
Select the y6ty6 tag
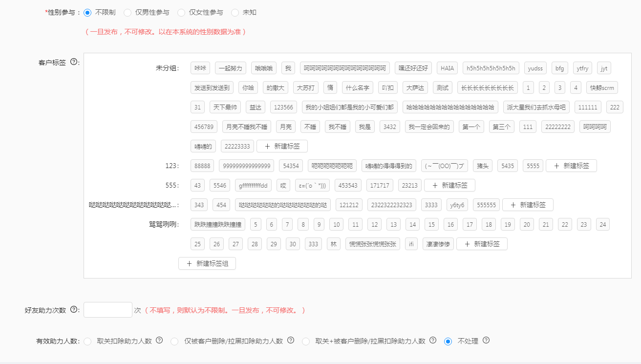[x=457, y=205]
